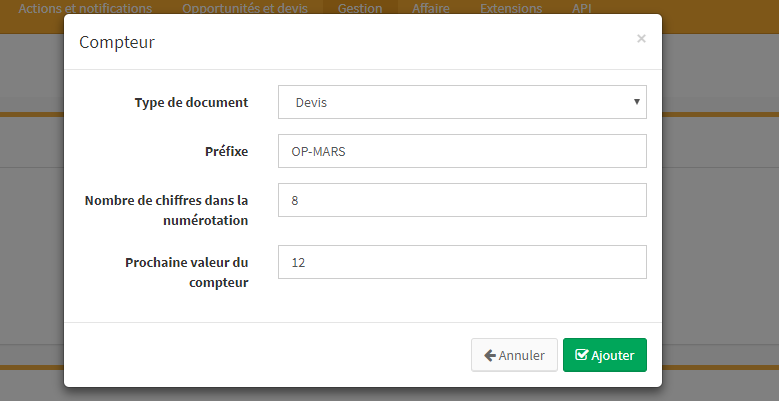Click the checkmark icon on Ajouter

click(582, 355)
